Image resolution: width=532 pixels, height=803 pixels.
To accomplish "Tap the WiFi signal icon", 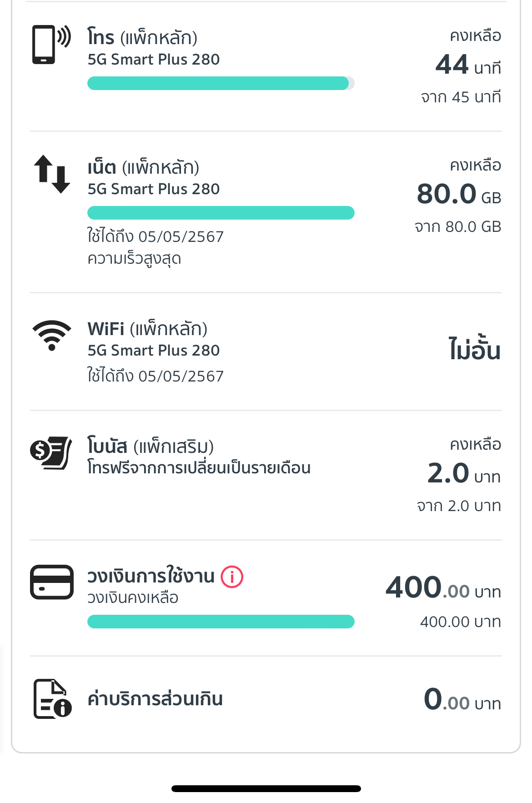I will coord(52,335).
